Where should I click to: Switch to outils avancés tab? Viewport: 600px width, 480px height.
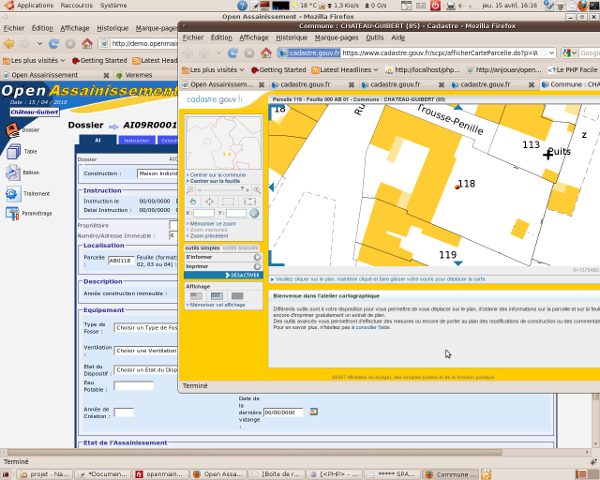[240, 248]
